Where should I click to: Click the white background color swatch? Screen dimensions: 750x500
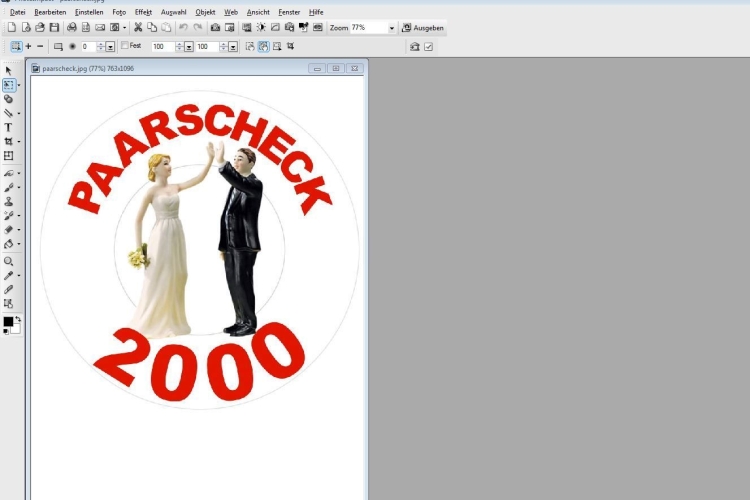(x=16, y=329)
